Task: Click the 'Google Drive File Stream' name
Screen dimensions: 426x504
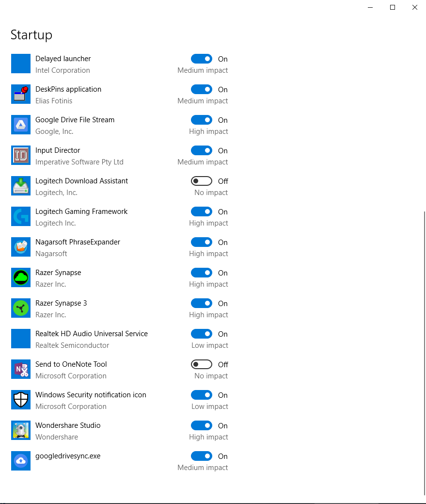Action: point(75,120)
